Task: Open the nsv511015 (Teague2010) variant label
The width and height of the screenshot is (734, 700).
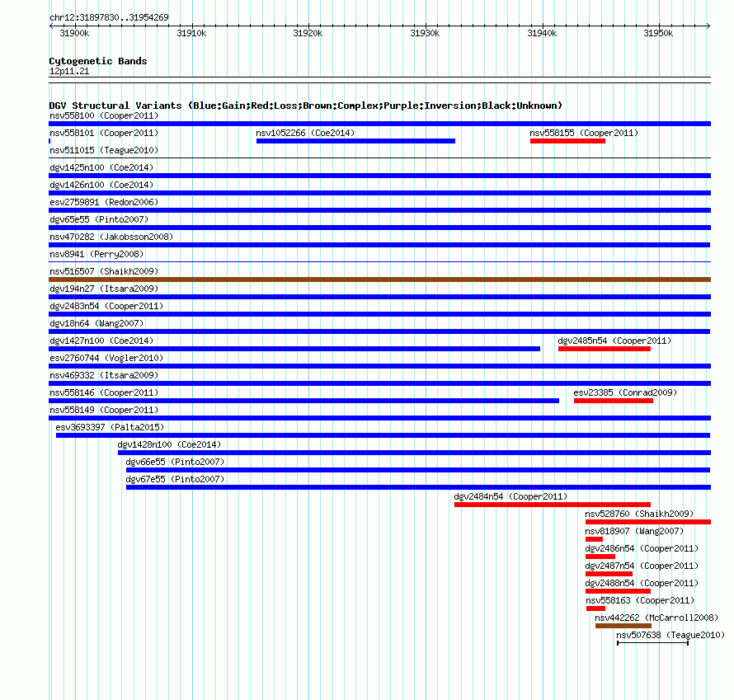Action: (104, 150)
